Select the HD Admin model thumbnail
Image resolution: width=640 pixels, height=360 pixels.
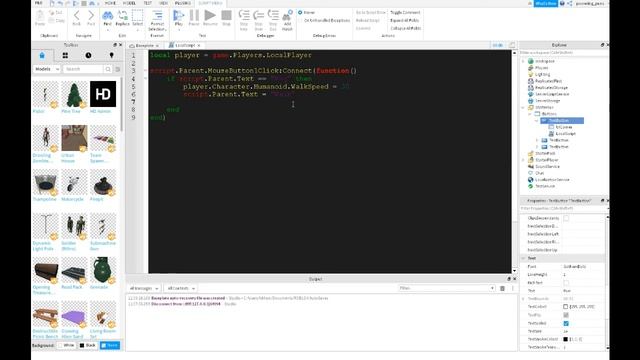(x=103, y=94)
